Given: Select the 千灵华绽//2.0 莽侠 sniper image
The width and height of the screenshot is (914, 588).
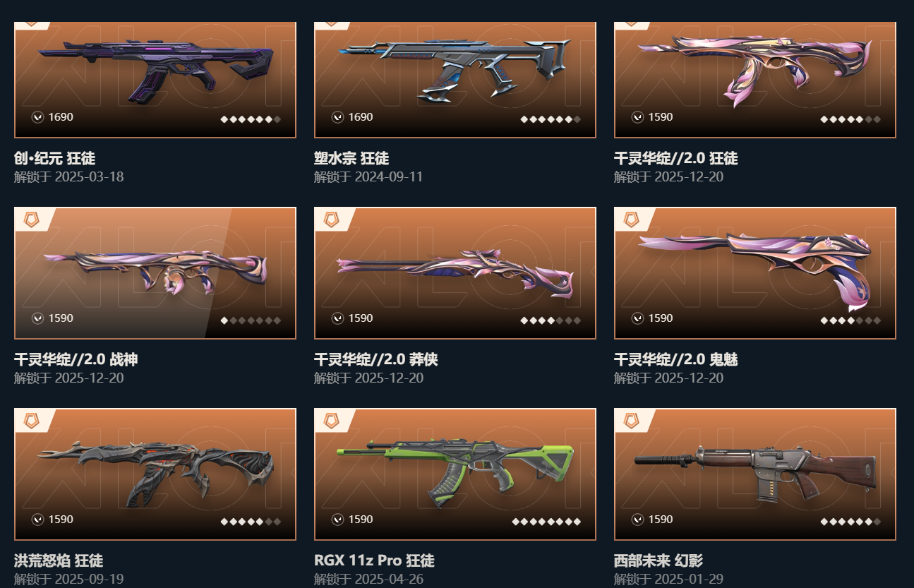Looking at the screenshot, I should click(x=455, y=272).
